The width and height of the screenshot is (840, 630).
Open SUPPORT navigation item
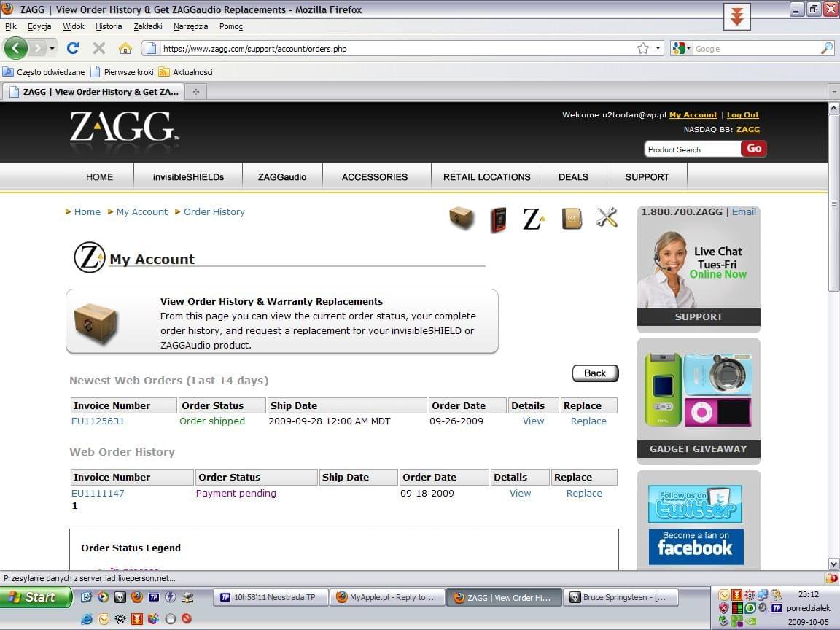click(x=647, y=176)
